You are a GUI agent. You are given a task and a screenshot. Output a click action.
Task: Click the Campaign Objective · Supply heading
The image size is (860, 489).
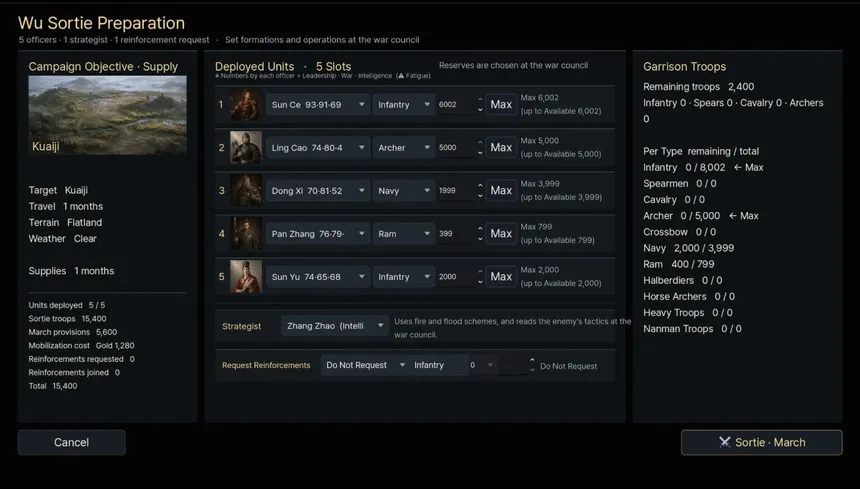tap(103, 67)
